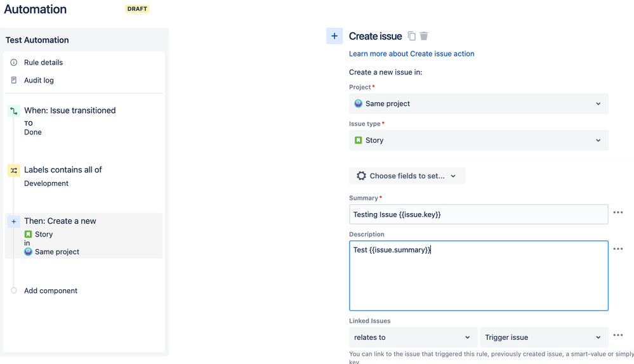
Task: Click the blue plus icon by Create issue heading
Action: pyautogui.click(x=334, y=36)
